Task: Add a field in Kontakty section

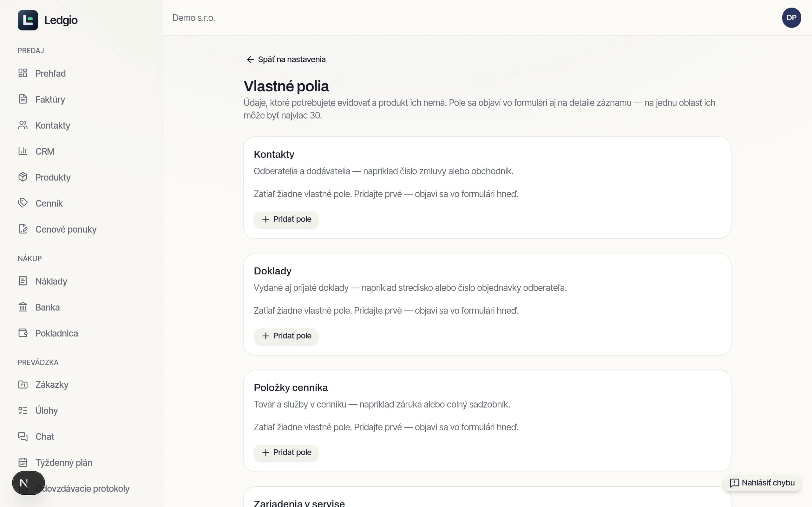Action: click(286, 219)
